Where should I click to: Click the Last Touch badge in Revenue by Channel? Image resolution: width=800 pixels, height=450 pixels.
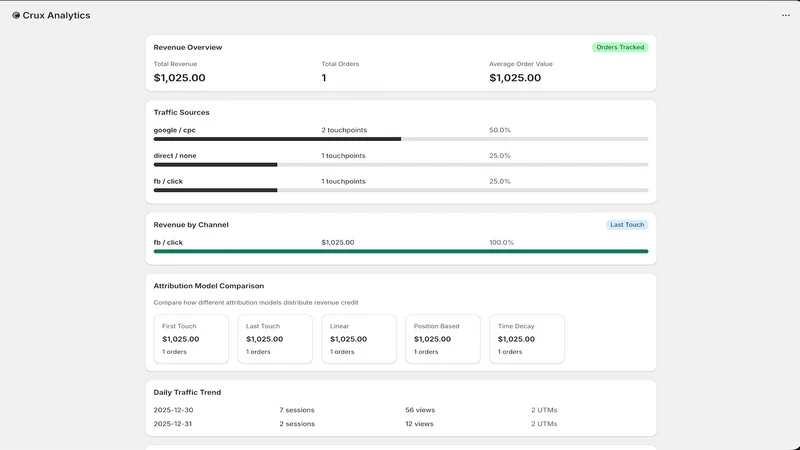[x=627, y=224]
